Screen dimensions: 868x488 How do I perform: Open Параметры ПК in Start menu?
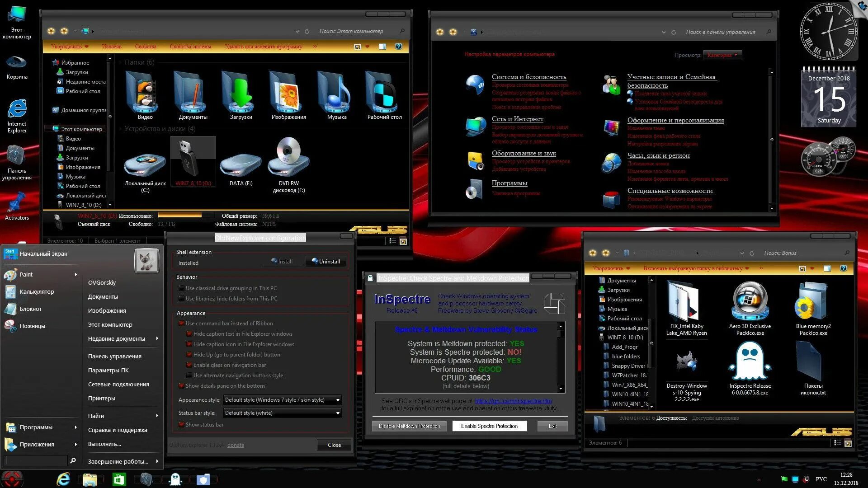(108, 370)
